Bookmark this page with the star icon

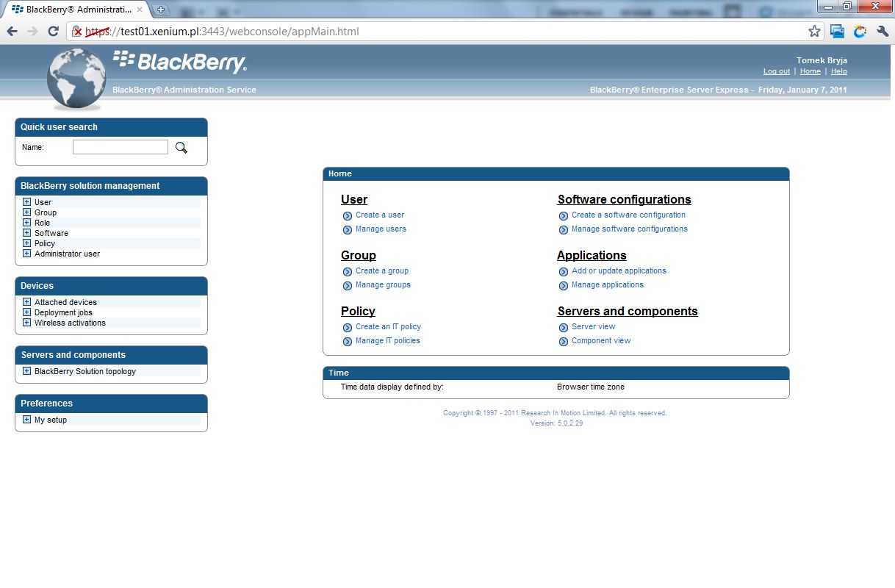point(814,31)
